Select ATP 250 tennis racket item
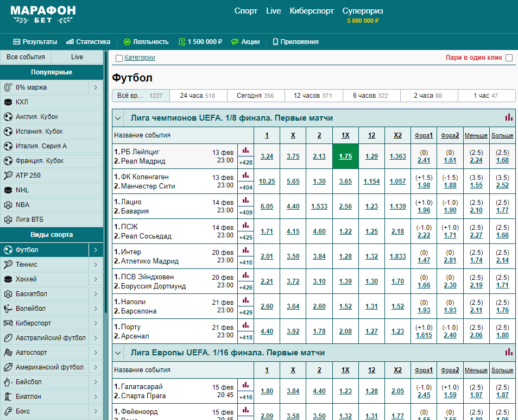The height and width of the screenshot is (420, 518). [x=52, y=175]
